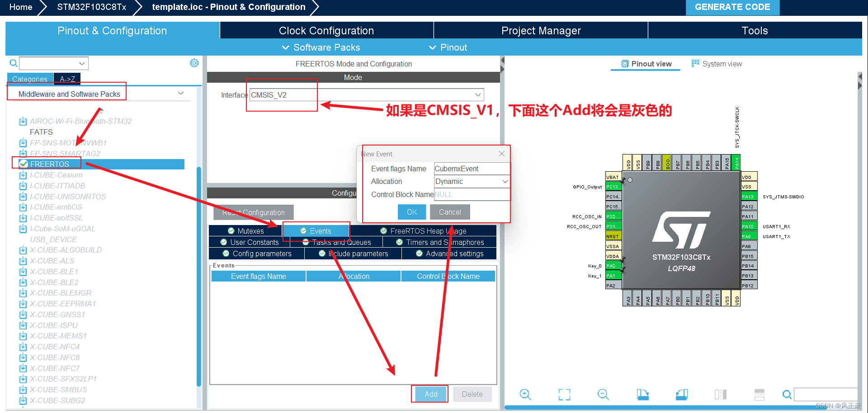Click the PA13 SYS_JTMS-SWDIO pin

point(749,197)
